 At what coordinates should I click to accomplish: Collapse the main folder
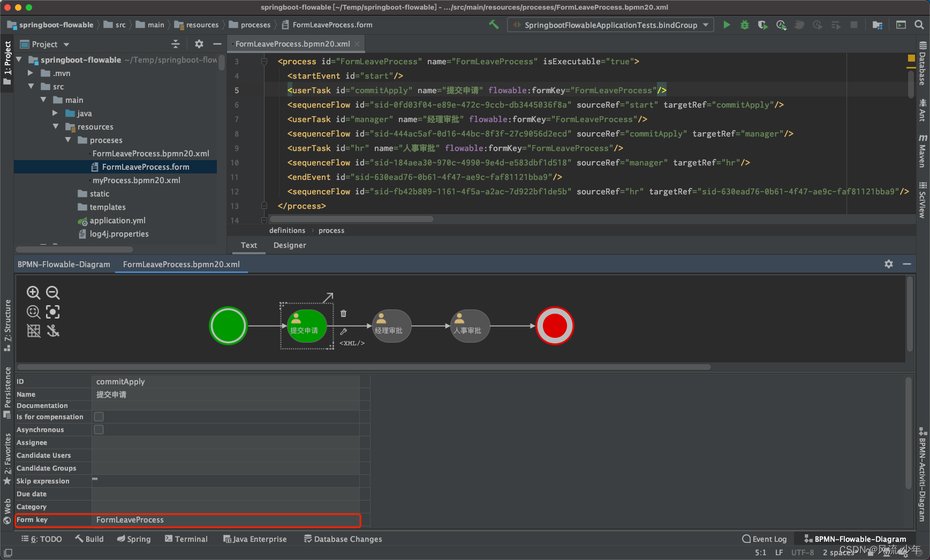click(44, 100)
